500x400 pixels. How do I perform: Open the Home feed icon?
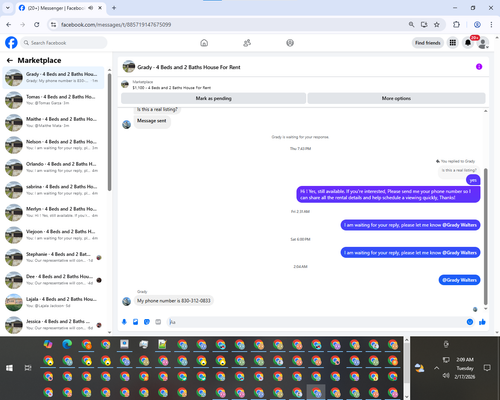[204, 43]
